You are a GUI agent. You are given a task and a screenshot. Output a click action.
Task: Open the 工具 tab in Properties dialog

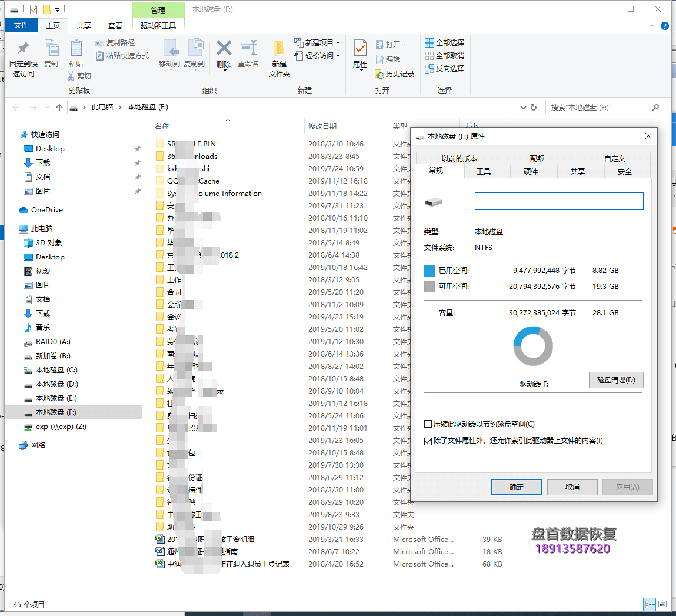coord(483,172)
